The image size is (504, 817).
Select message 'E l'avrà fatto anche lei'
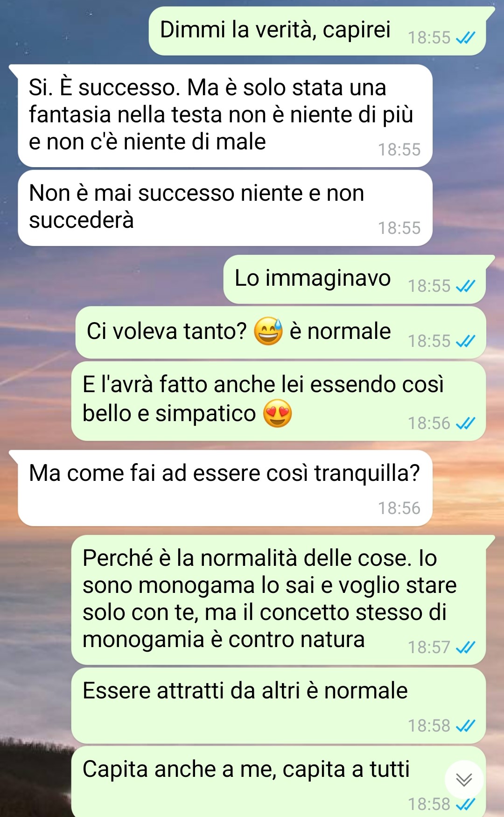pos(279,401)
